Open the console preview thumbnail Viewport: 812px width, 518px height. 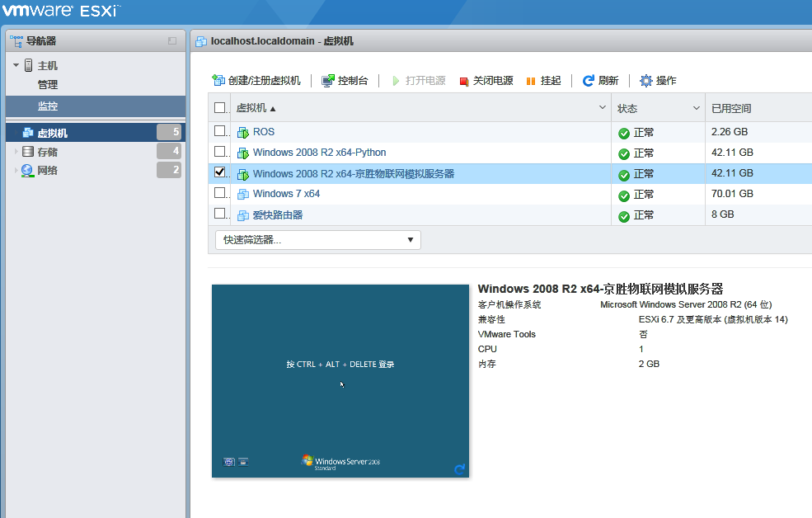pyautogui.click(x=340, y=381)
